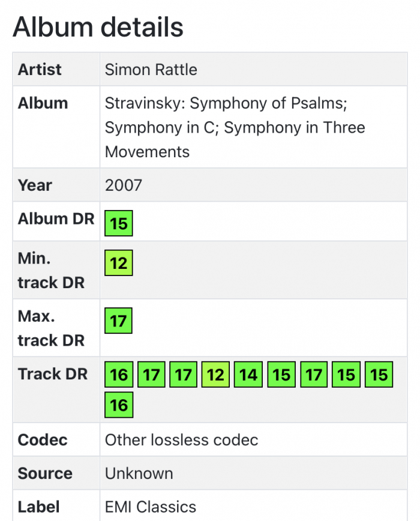Click the "Album details" heading
This screenshot has height=521, width=420.
point(98,27)
